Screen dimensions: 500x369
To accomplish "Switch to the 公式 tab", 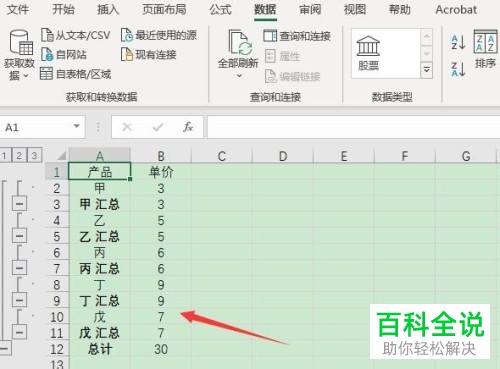I will point(220,10).
